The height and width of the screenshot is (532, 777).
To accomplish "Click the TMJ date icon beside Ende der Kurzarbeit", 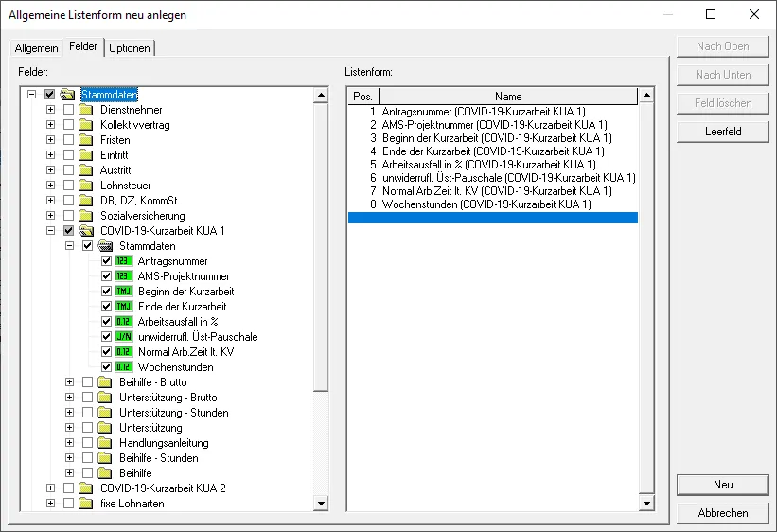I will point(123,306).
